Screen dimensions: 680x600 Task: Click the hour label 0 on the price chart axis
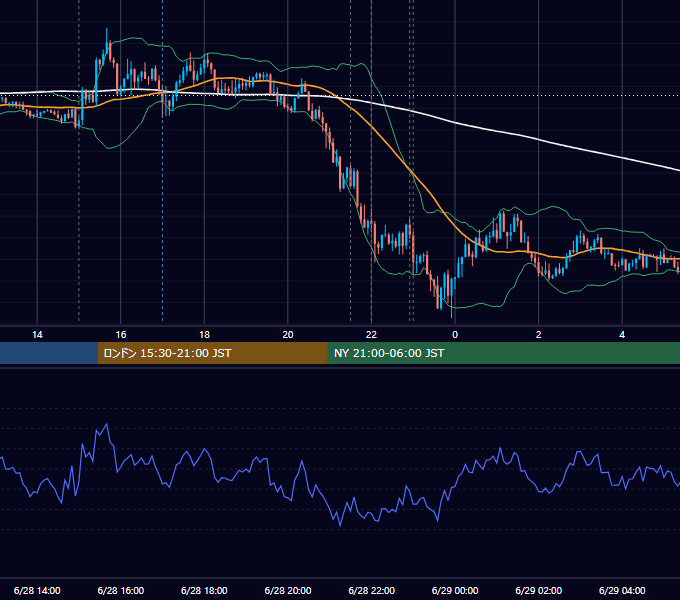point(455,335)
